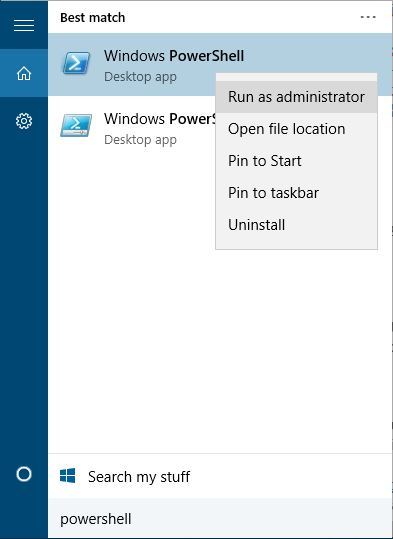Screen dimensions: 393x539
Task: Click the Windows logo beside Search my stuff
Action: pos(67,476)
